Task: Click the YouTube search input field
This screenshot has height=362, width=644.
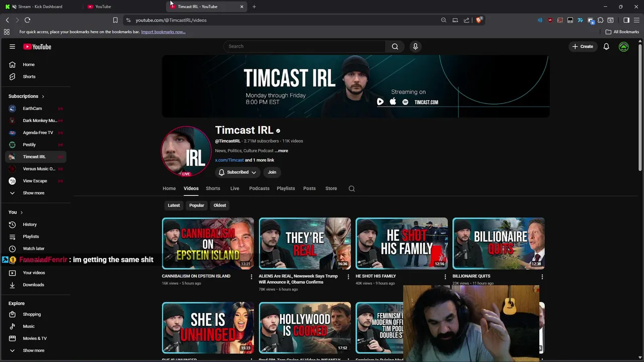Action: click(304, 46)
